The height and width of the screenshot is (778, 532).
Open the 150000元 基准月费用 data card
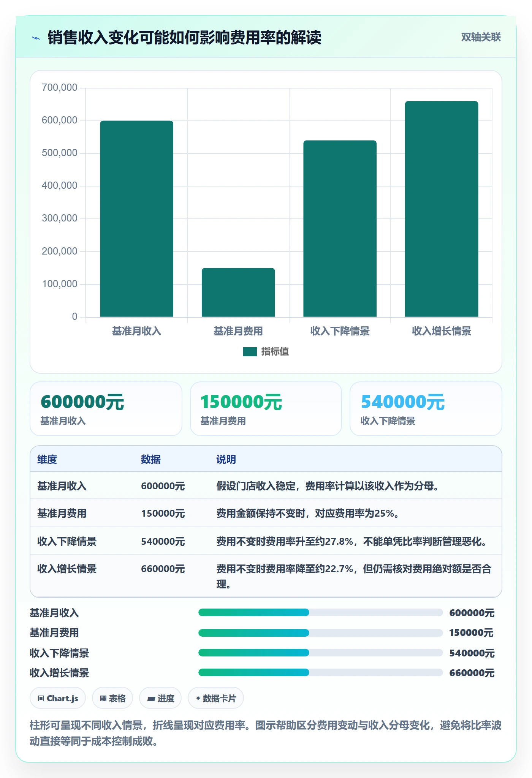[x=266, y=409]
